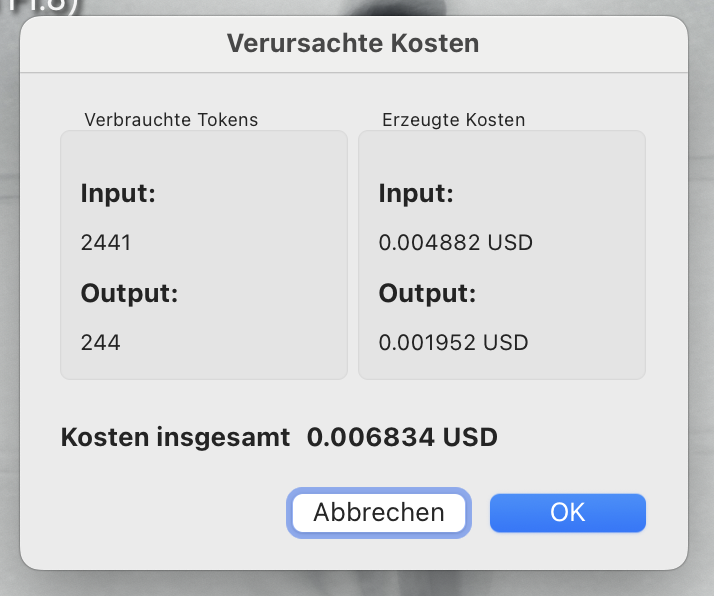
Task: Click the Output label under Erzeugte Kosten
Action: click(427, 293)
